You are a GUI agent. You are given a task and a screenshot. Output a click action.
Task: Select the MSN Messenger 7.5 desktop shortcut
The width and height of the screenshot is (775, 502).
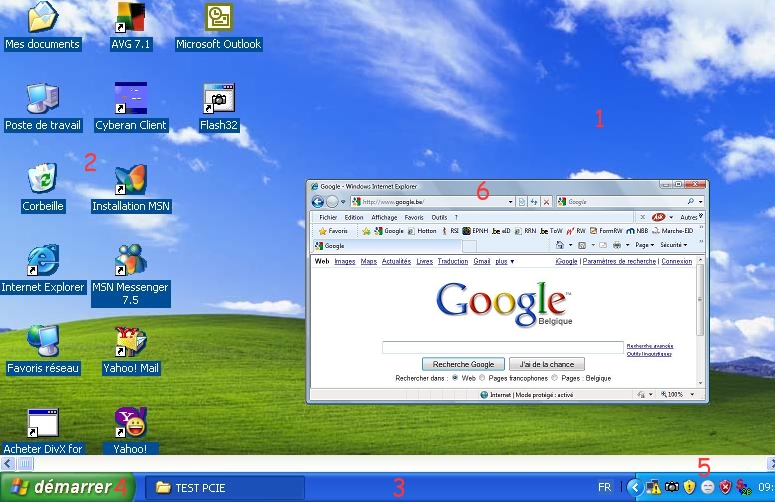(130, 274)
